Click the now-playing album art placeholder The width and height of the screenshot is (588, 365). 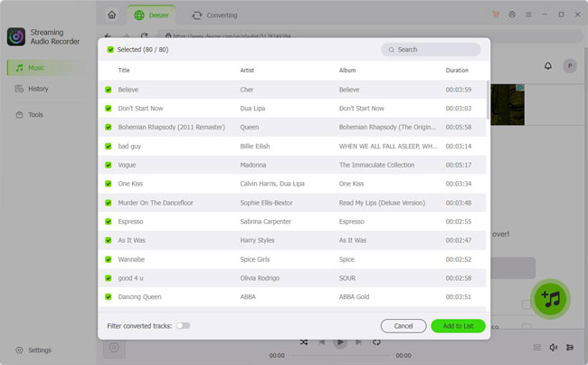114,348
